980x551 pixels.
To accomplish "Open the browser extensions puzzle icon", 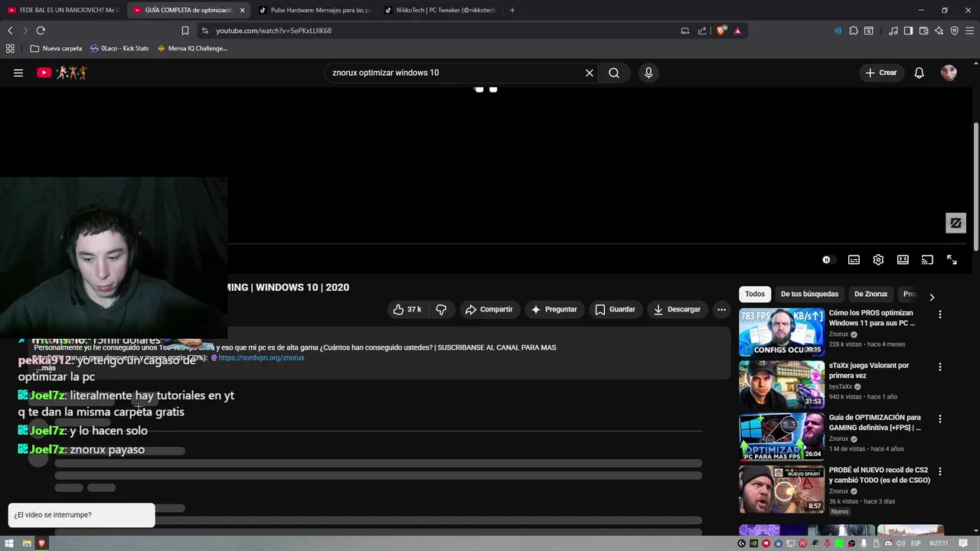I will (854, 31).
